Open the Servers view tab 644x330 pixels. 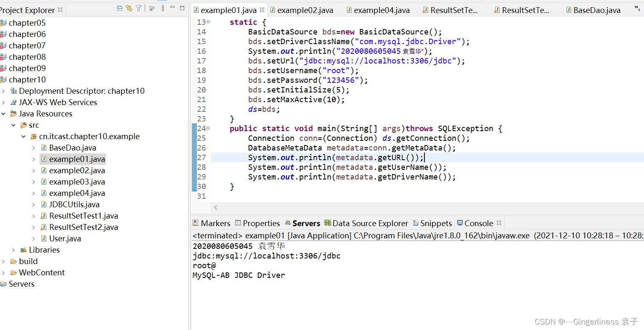302,223
